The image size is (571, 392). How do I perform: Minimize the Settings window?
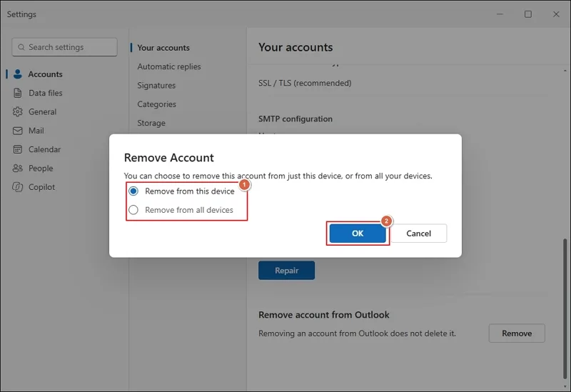point(500,14)
